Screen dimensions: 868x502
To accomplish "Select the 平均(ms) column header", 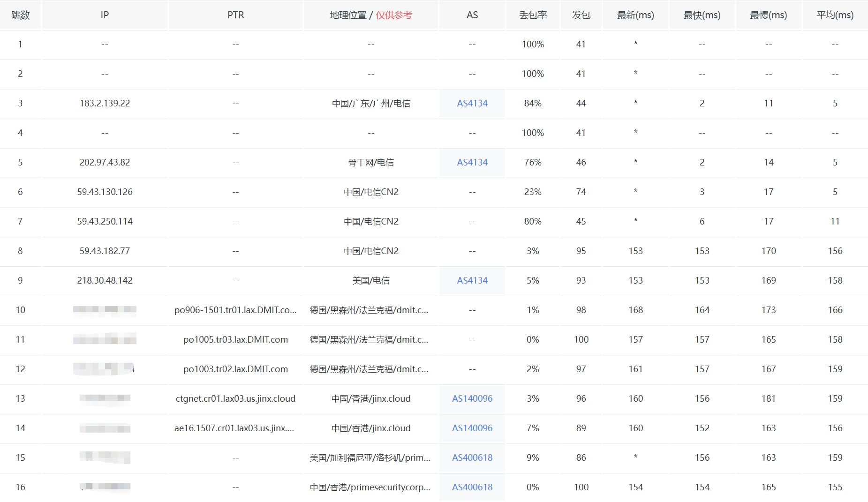I will coord(835,15).
